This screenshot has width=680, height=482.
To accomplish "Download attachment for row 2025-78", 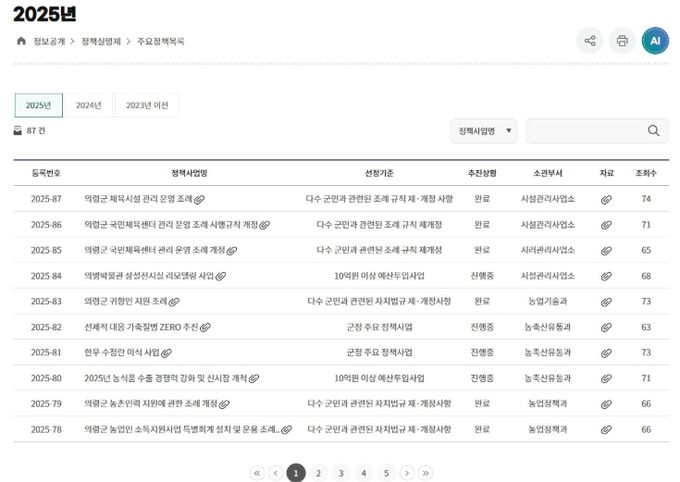I will pyautogui.click(x=606, y=429).
